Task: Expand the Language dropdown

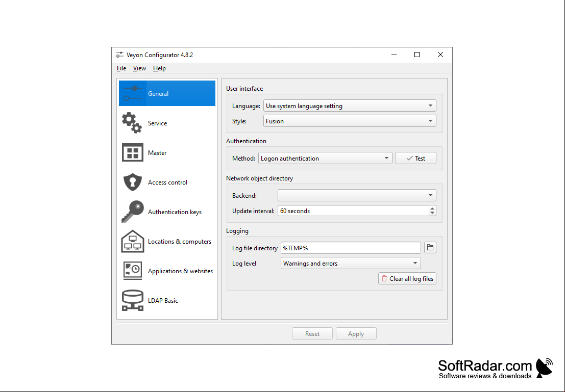Action: point(350,106)
